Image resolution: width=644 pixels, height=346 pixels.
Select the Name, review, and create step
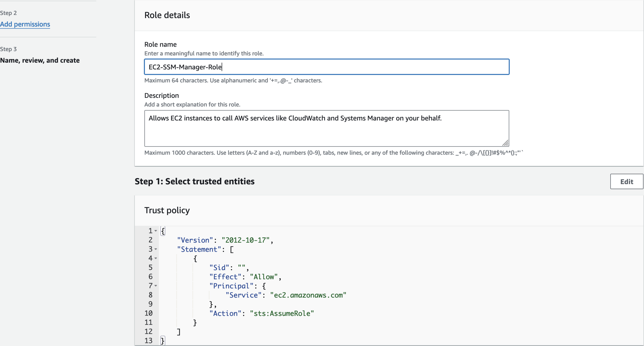(40, 60)
